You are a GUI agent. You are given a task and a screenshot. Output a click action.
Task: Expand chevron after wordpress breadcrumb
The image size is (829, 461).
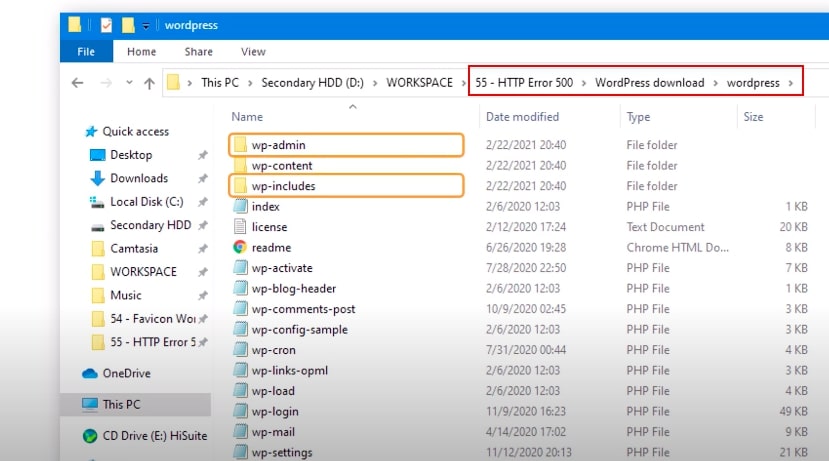pyautogui.click(x=791, y=83)
